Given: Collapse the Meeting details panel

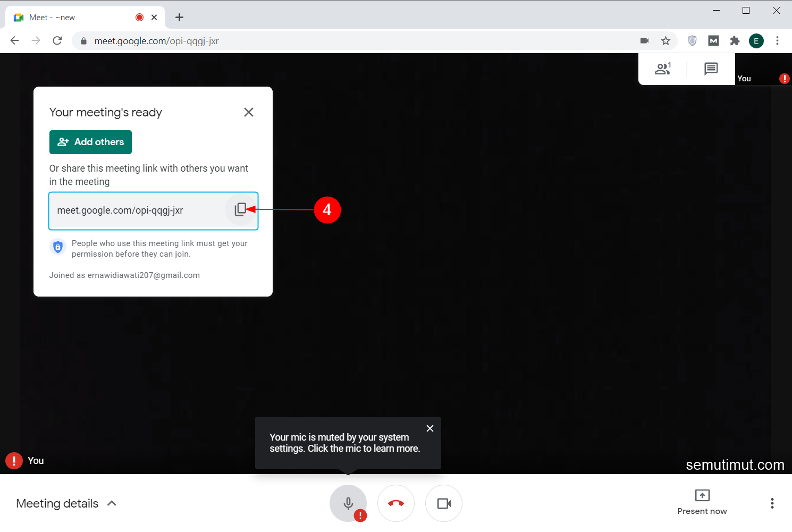Looking at the screenshot, I should click(x=112, y=503).
